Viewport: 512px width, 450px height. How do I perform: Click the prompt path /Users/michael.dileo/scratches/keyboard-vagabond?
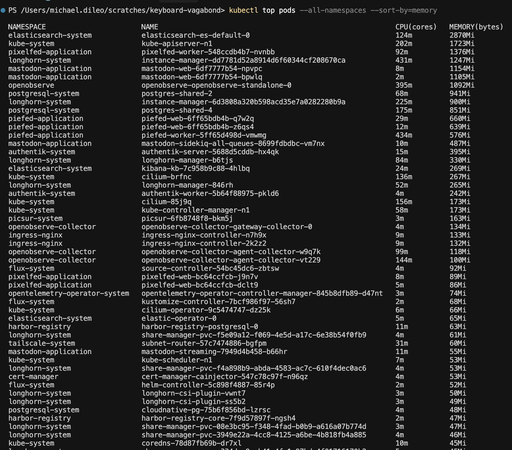pos(120,10)
